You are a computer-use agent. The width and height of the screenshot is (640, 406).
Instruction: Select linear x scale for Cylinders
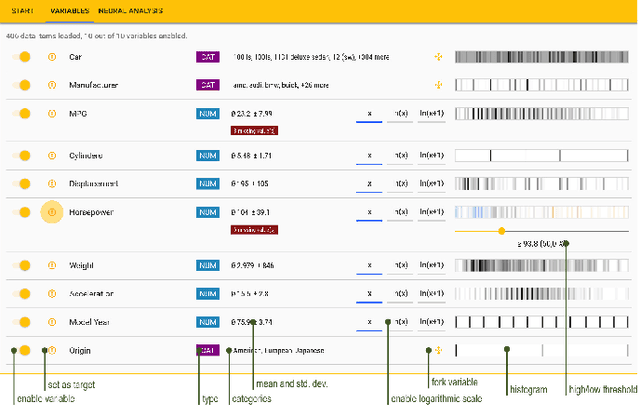[369, 156]
